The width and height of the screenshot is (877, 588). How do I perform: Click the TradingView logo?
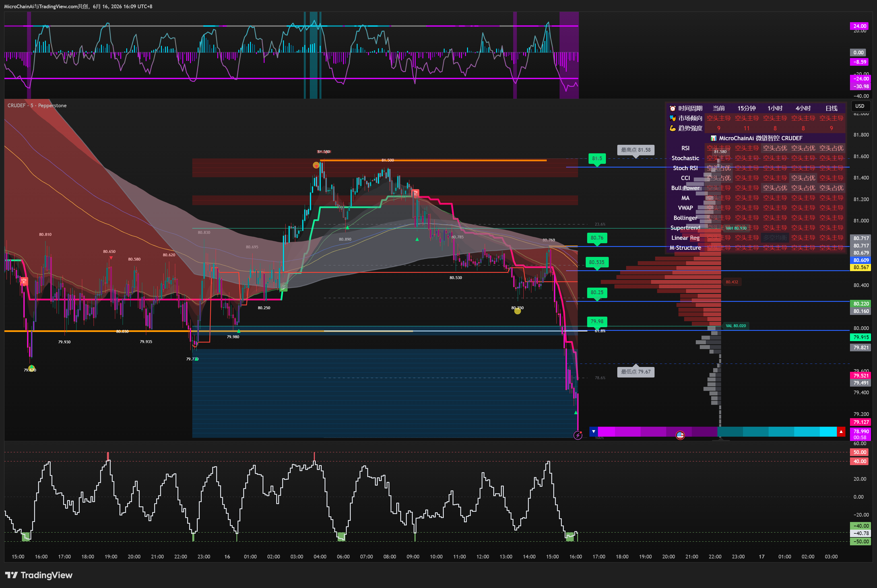coord(39,575)
